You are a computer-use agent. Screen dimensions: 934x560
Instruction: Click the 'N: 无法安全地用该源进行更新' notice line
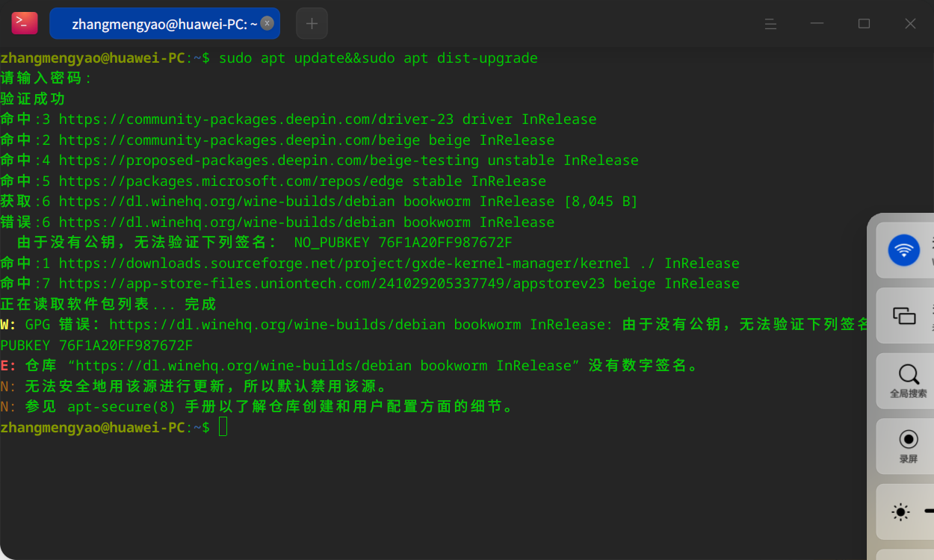(196, 386)
